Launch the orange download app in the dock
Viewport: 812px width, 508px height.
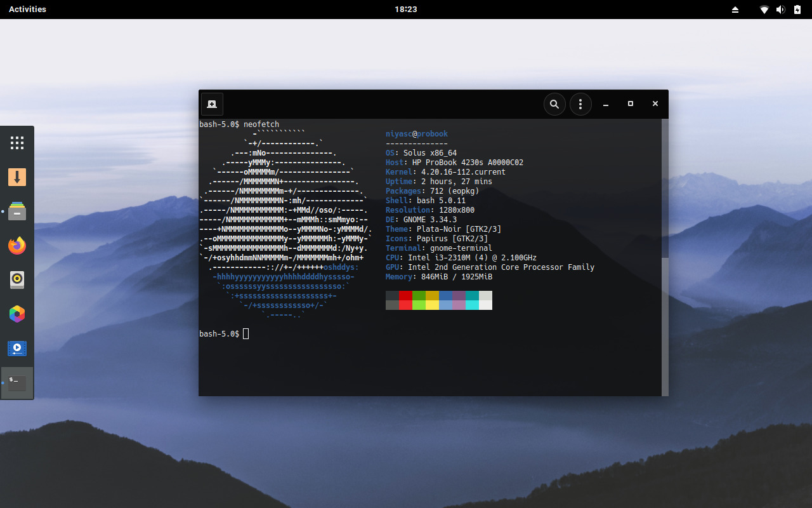point(17,177)
